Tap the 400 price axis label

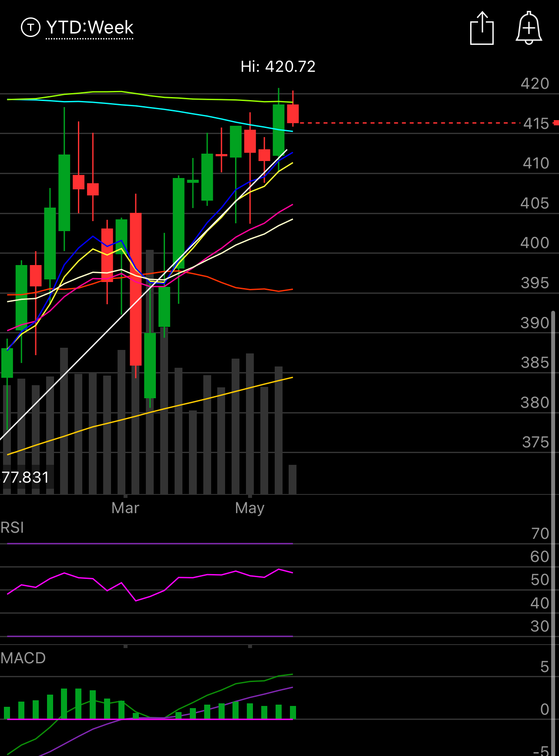point(535,243)
